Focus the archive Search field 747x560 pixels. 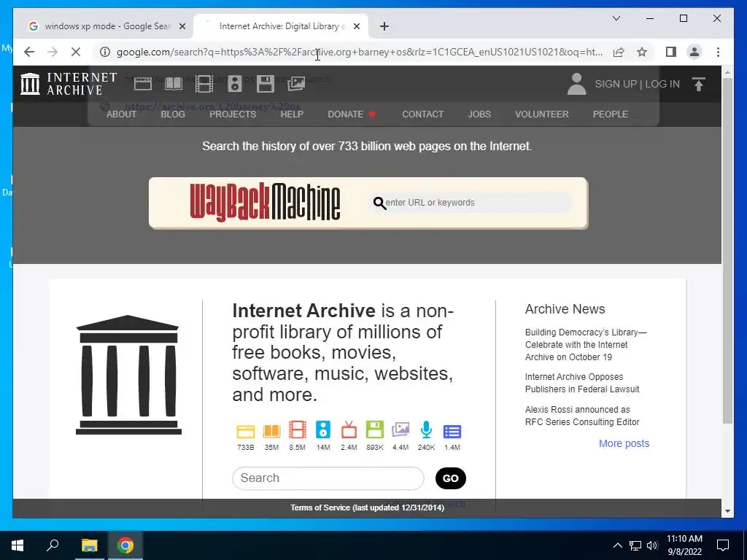[328, 478]
